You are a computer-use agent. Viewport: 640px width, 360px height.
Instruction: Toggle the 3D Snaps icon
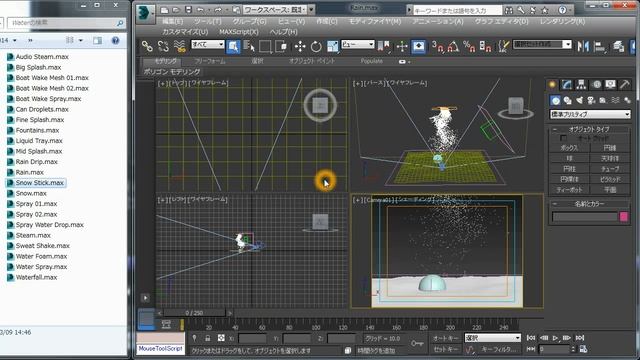click(x=438, y=46)
